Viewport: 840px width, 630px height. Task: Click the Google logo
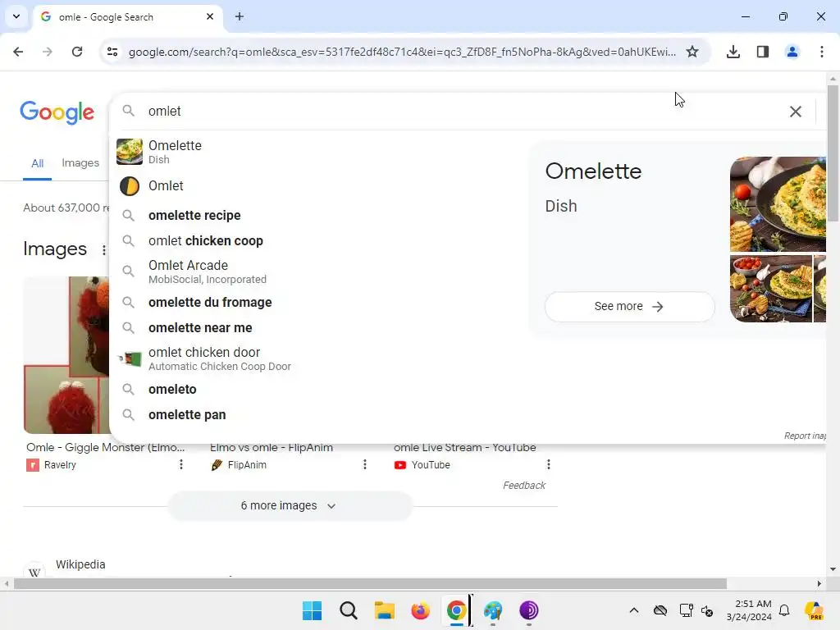57,112
